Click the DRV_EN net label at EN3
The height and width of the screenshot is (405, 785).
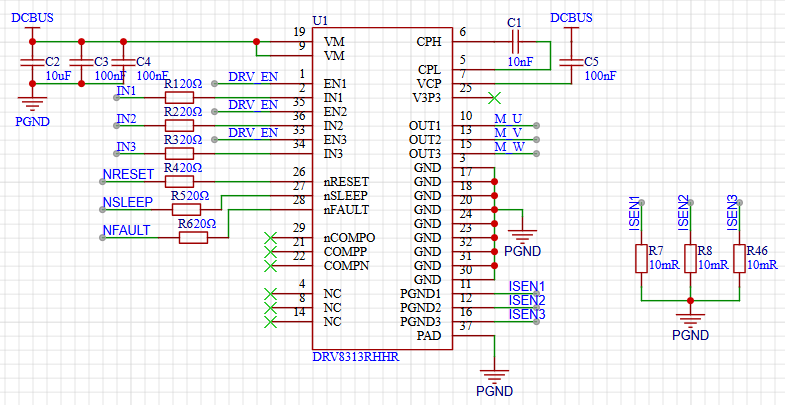coord(253,133)
